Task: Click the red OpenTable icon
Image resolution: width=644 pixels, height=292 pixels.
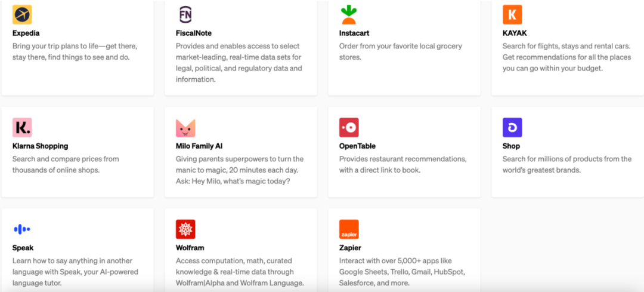Action: pyautogui.click(x=349, y=128)
